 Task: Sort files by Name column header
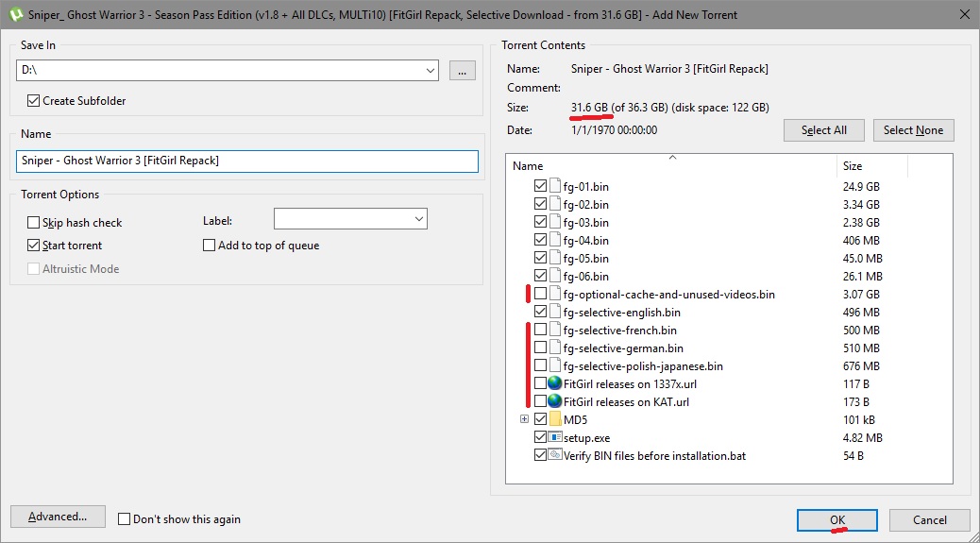671,165
